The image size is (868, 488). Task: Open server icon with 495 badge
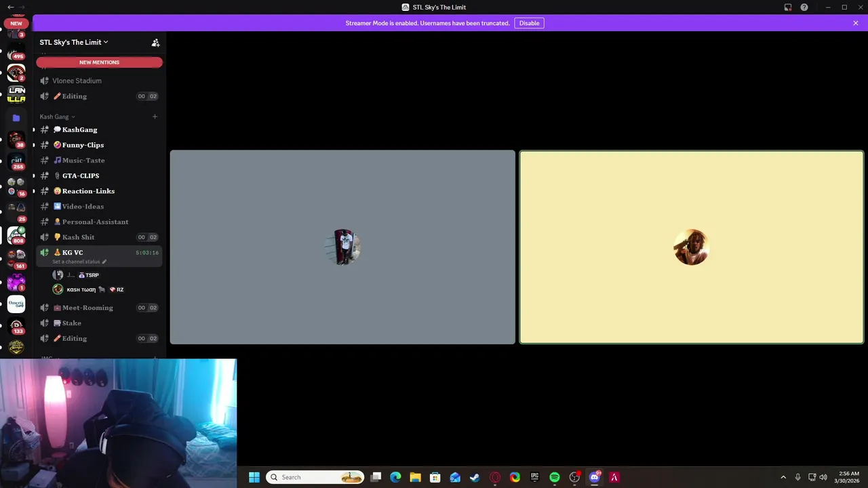16,53
